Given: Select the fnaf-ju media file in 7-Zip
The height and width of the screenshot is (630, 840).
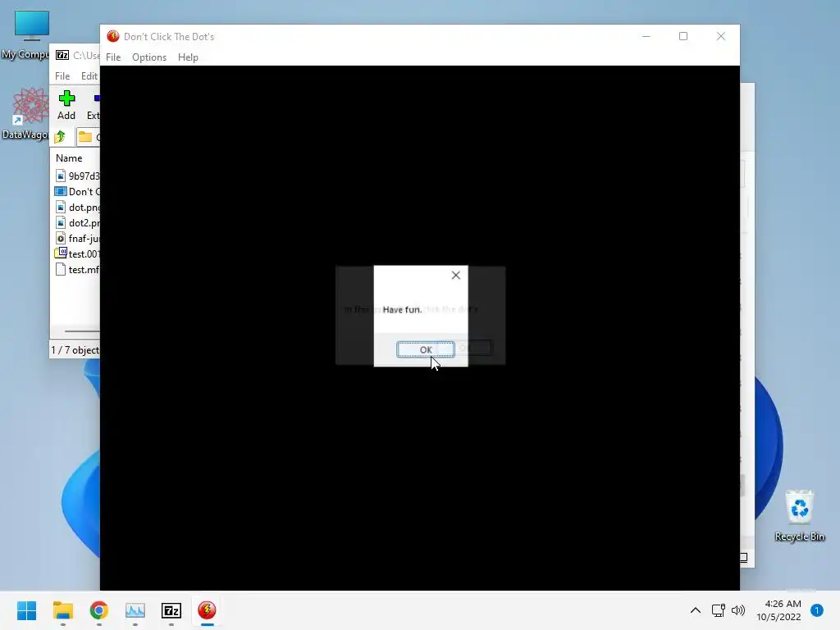Looking at the screenshot, I should click(x=77, y=238).
